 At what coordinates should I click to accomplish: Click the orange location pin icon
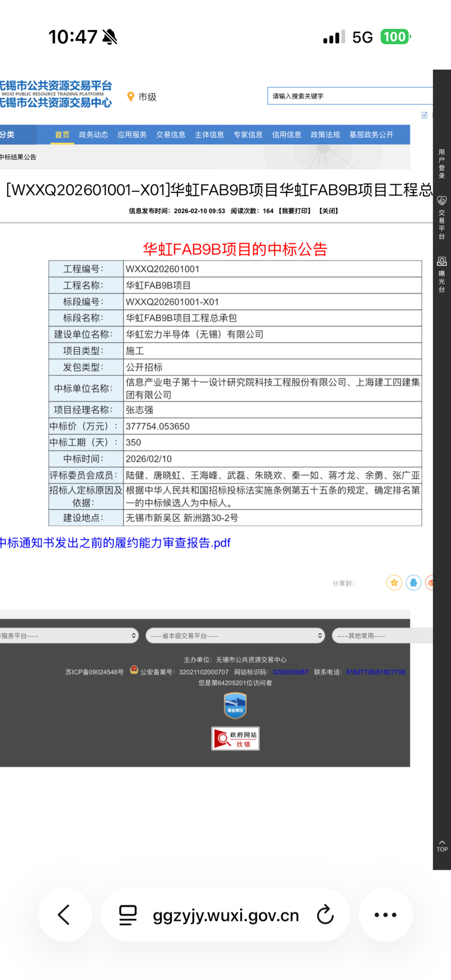[x=130, y=97]
